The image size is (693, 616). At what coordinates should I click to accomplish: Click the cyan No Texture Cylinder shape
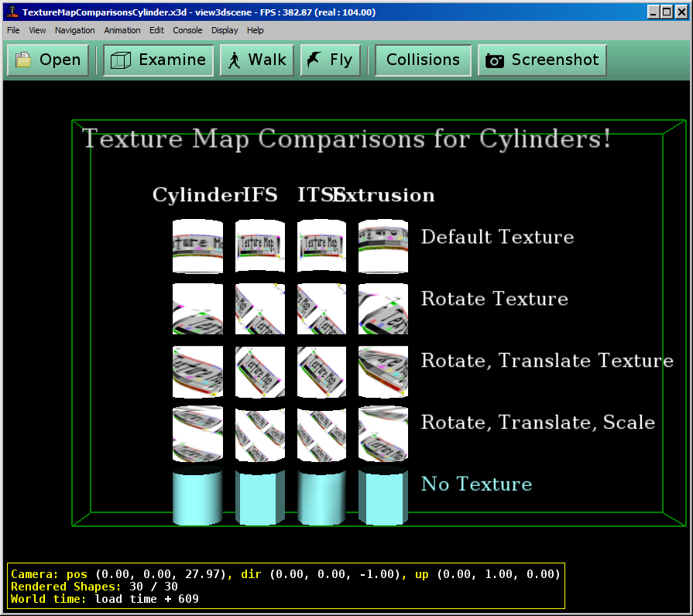[x=197, y=498]
